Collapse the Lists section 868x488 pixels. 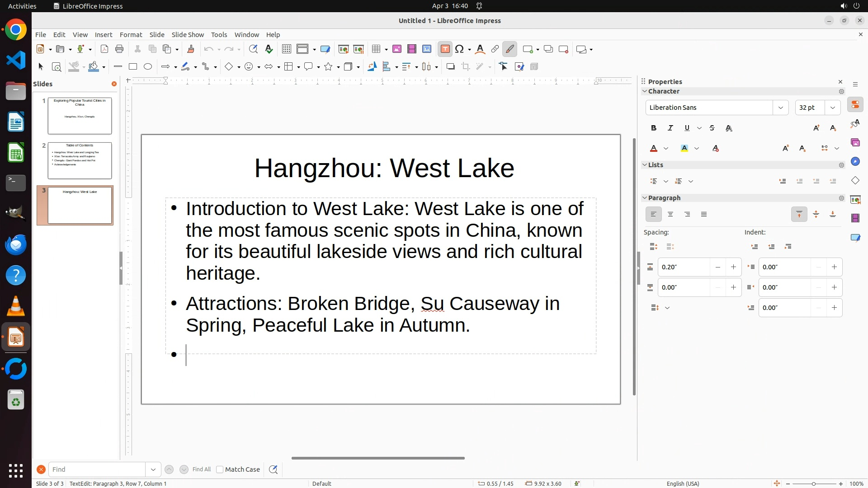pyautogui.click(x=645, y=165)
